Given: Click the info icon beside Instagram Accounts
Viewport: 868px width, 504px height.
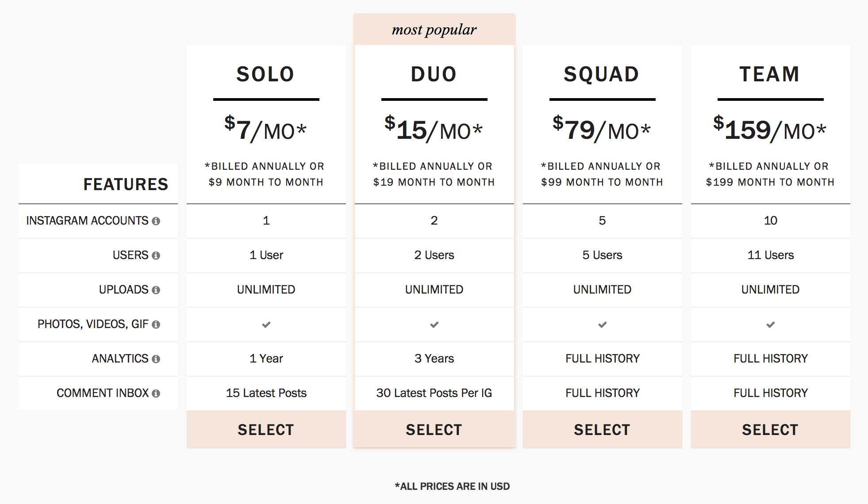Looking at the screenshot, I should tap(156, 221).
